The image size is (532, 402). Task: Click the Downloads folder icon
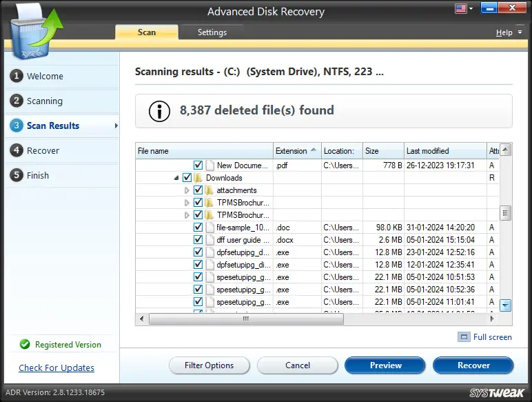click(x=198, y=178)
